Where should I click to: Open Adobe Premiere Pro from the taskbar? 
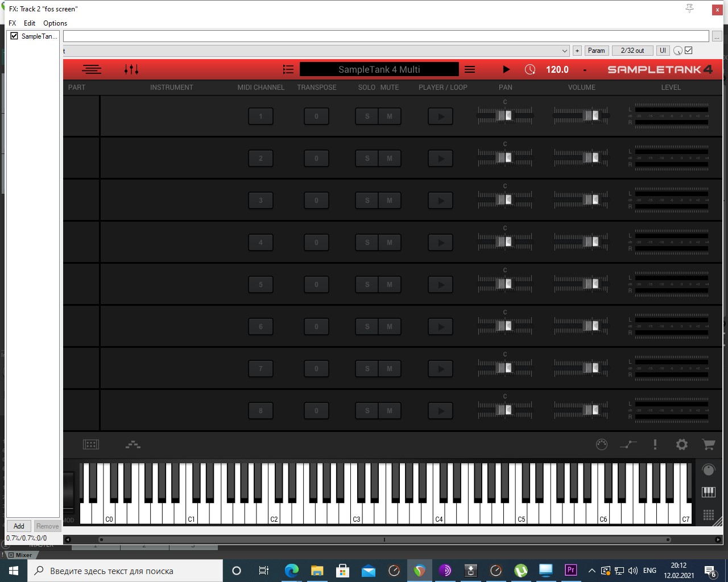pos(571,571)
